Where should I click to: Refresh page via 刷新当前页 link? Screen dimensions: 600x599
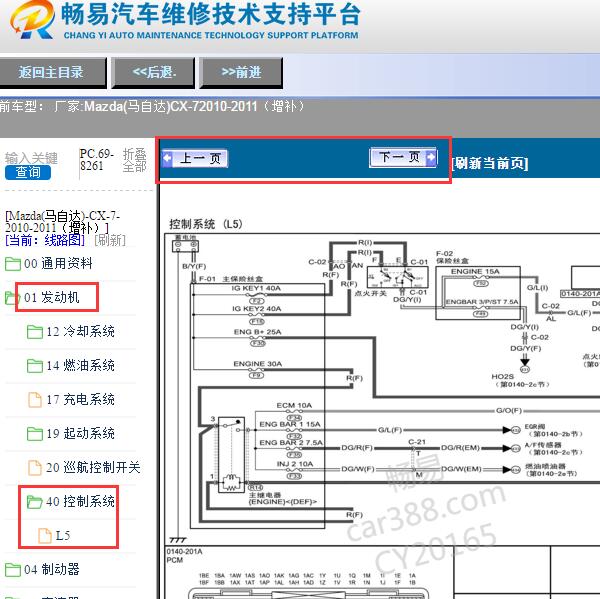(490, 163)
